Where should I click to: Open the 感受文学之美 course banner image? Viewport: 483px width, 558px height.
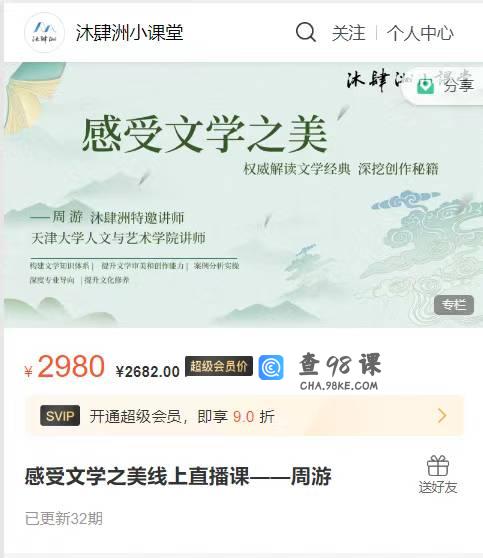243,195
